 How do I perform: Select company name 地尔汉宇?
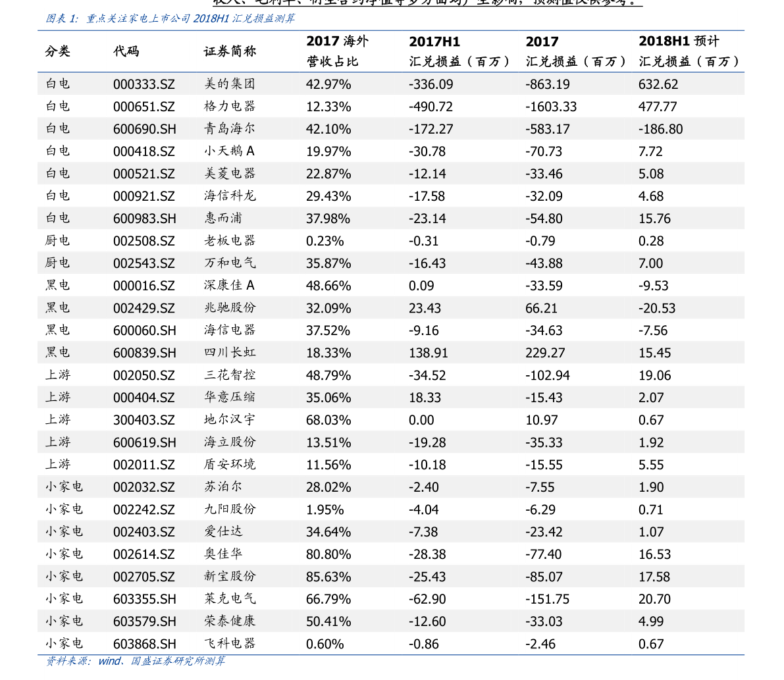230,419
